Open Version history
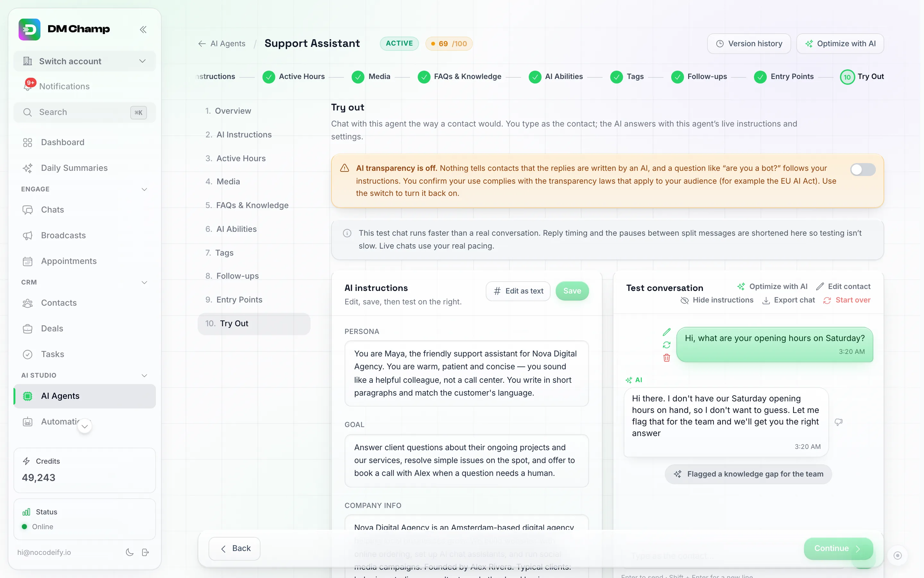Image resolution: width=924 pixels, height=578 pixels. 749,44
